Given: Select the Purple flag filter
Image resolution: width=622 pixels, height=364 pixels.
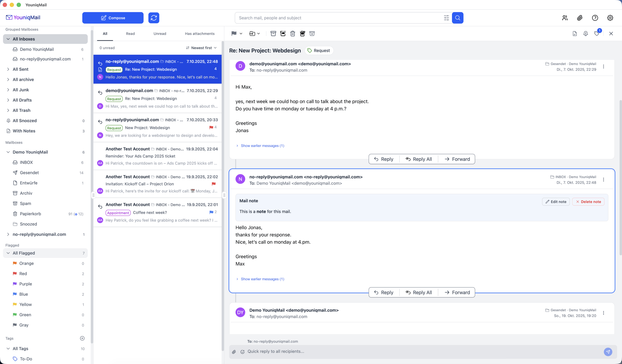Looking at the screenshot, I should click(x=26, y=284).
